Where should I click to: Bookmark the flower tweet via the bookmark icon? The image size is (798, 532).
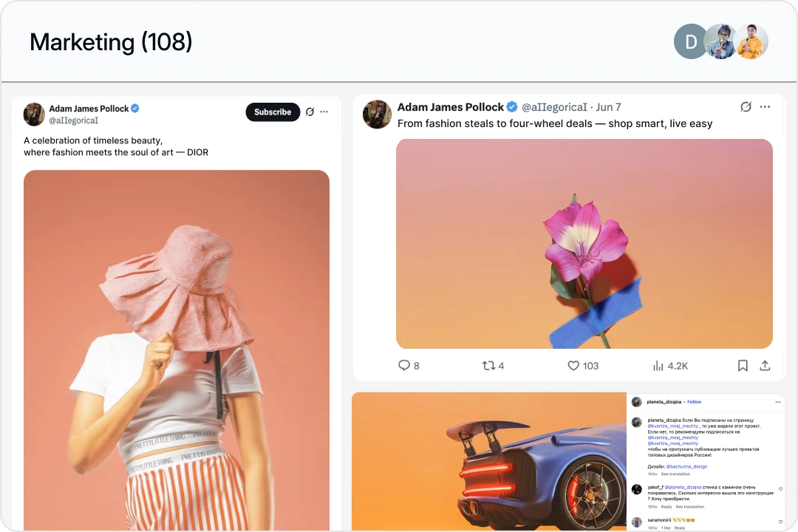(743, 365)
